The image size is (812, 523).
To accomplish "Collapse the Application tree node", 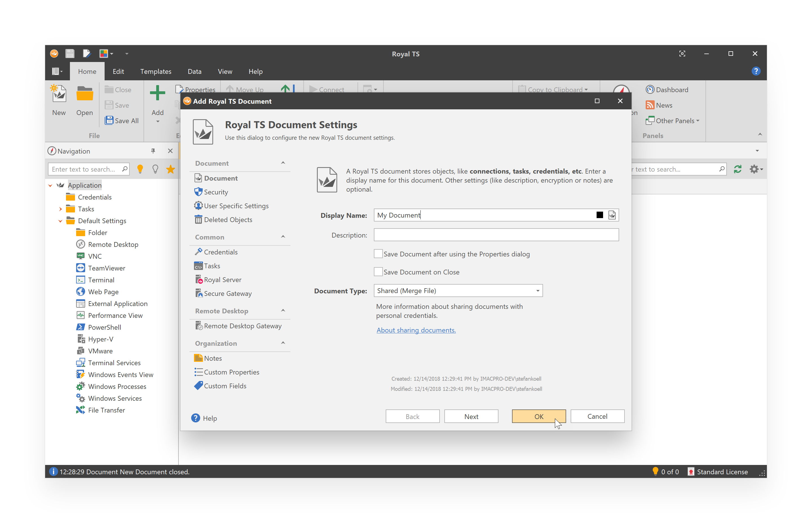I will (x=50, y=185).
